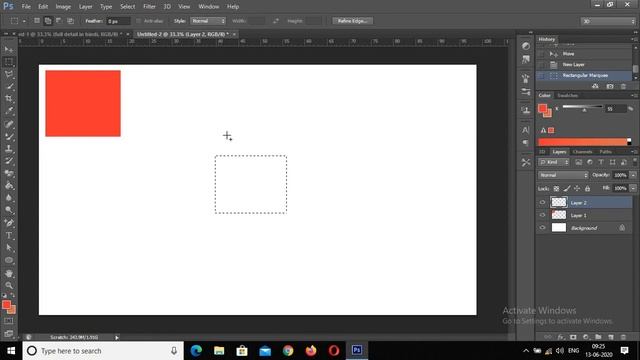
Task: Select the Rectangular Marquee tool
Action: [9, 62]
